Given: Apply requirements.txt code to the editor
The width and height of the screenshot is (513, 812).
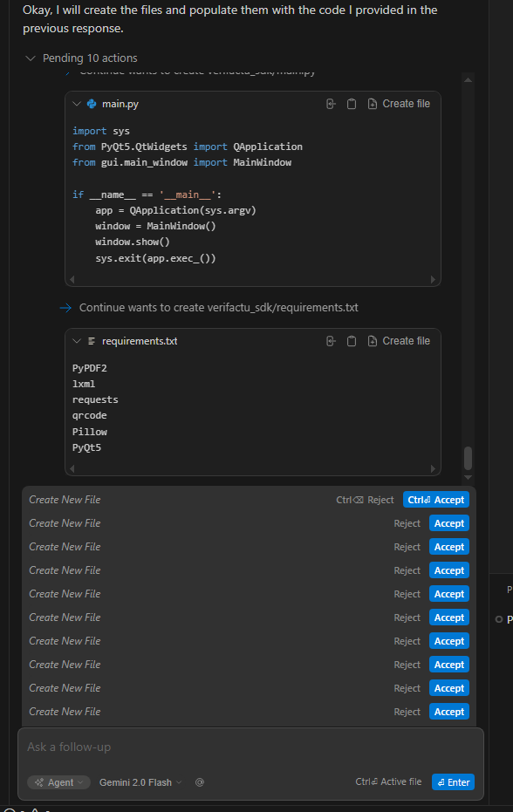Looking at the screenshot, I should point(330,340).
